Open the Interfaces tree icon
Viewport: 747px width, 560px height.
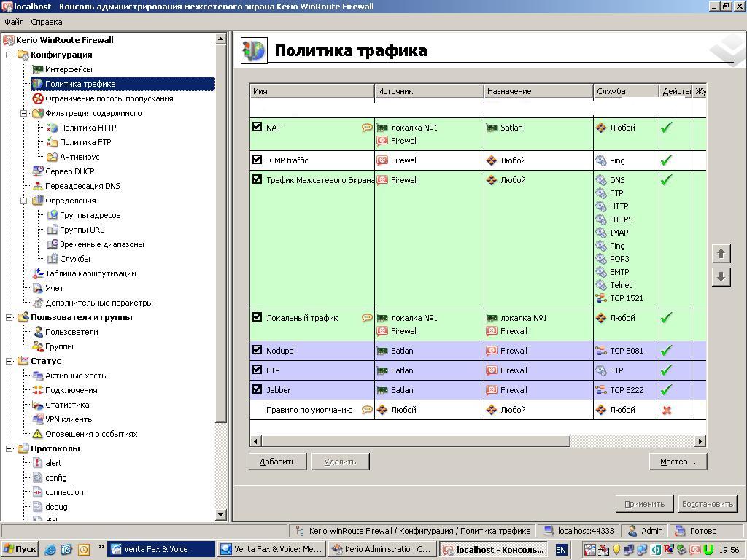click(38, 69)
